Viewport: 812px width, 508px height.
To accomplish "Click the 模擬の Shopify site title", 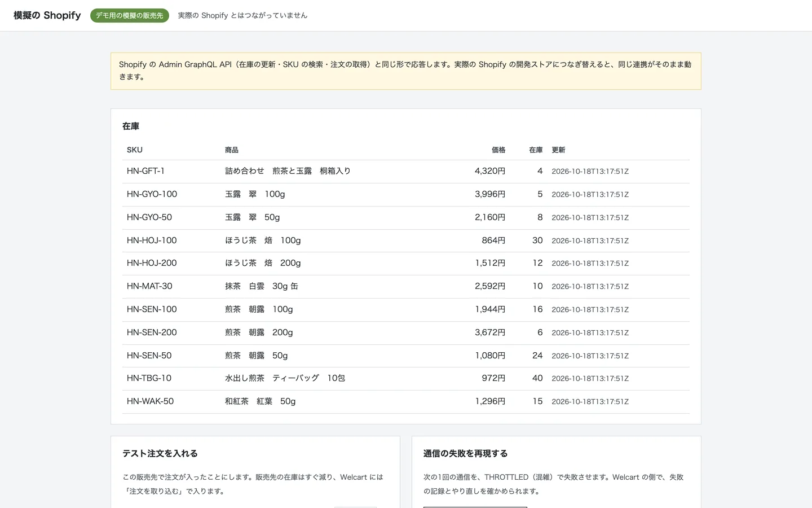I will pos(47,15).
